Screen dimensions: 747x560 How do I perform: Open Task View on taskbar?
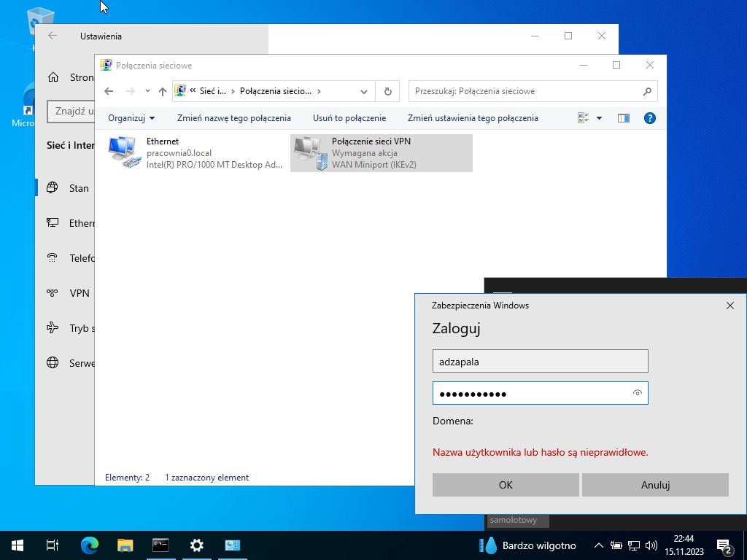point(53,545)
